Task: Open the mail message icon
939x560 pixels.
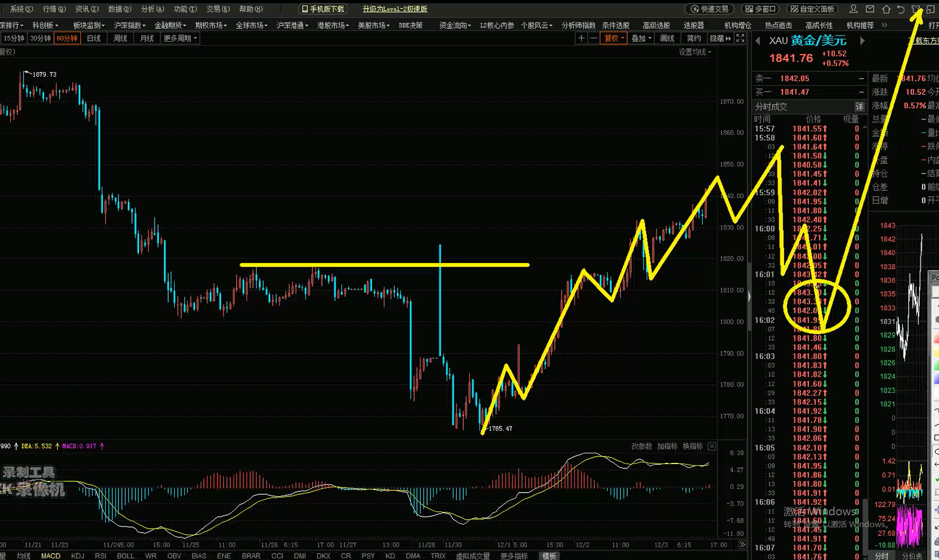Action: coord(870,9)
